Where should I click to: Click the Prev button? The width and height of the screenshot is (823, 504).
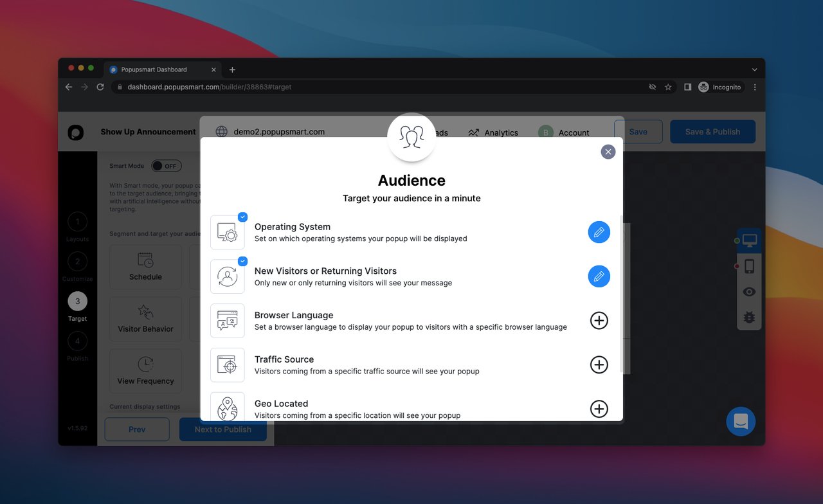tap(137, 429)
